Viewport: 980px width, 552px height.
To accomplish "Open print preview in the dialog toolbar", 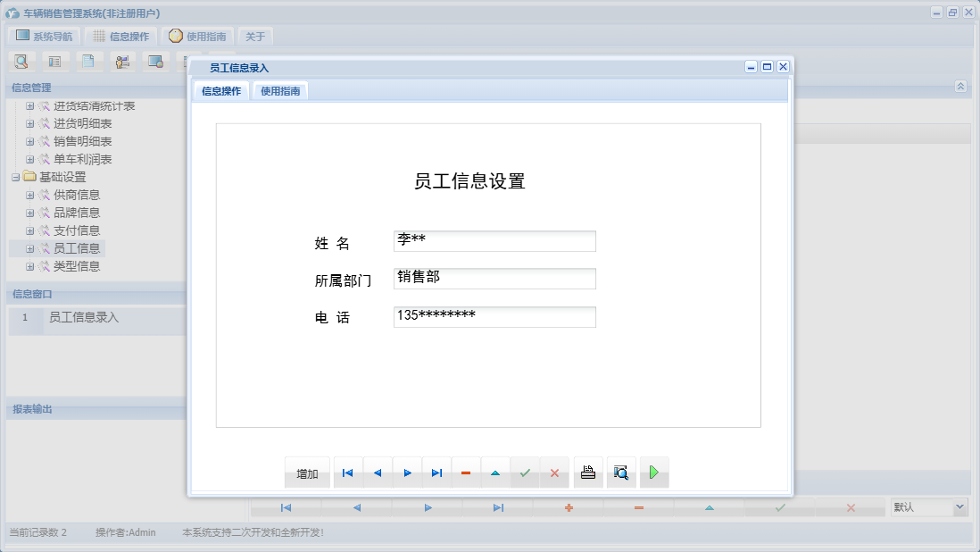I will point(620,473).
